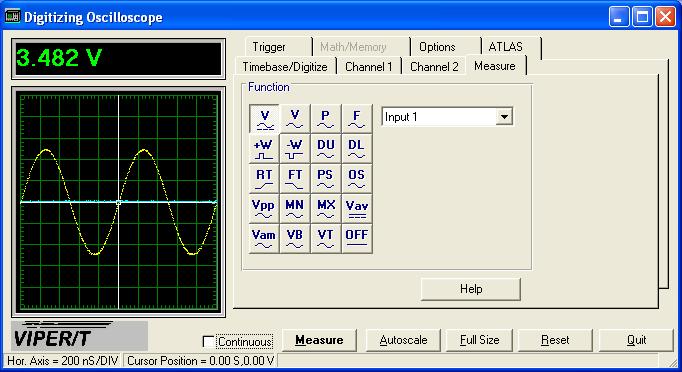Choose the Vam amplitude voltage function

tap(264, 239)
